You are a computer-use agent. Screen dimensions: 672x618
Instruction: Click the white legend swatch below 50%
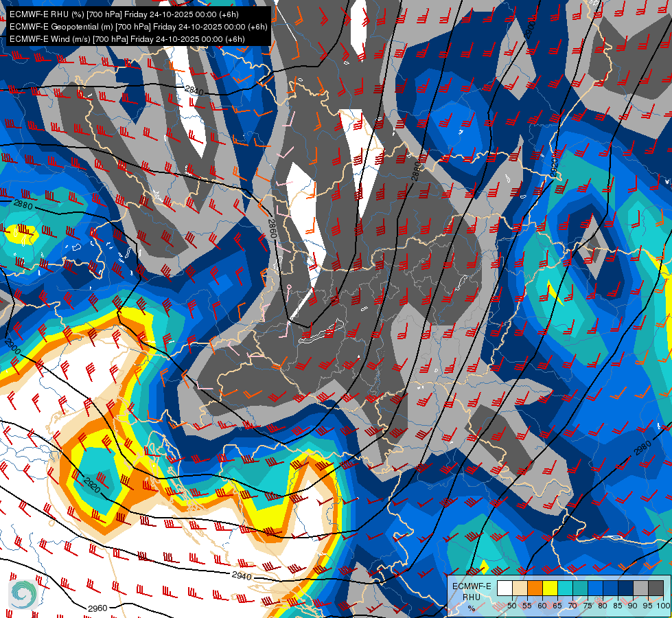point(505,588)
